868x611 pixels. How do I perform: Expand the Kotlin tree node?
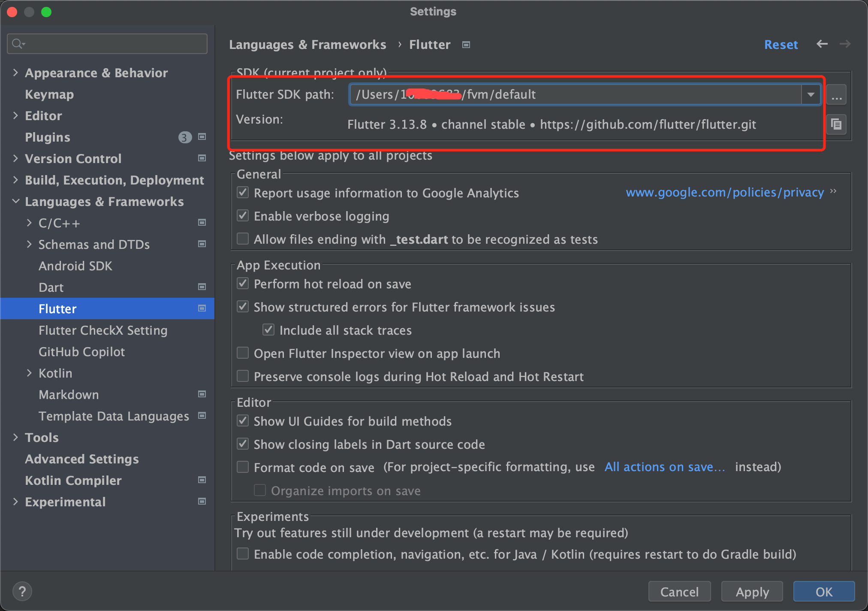click(29, 373)
